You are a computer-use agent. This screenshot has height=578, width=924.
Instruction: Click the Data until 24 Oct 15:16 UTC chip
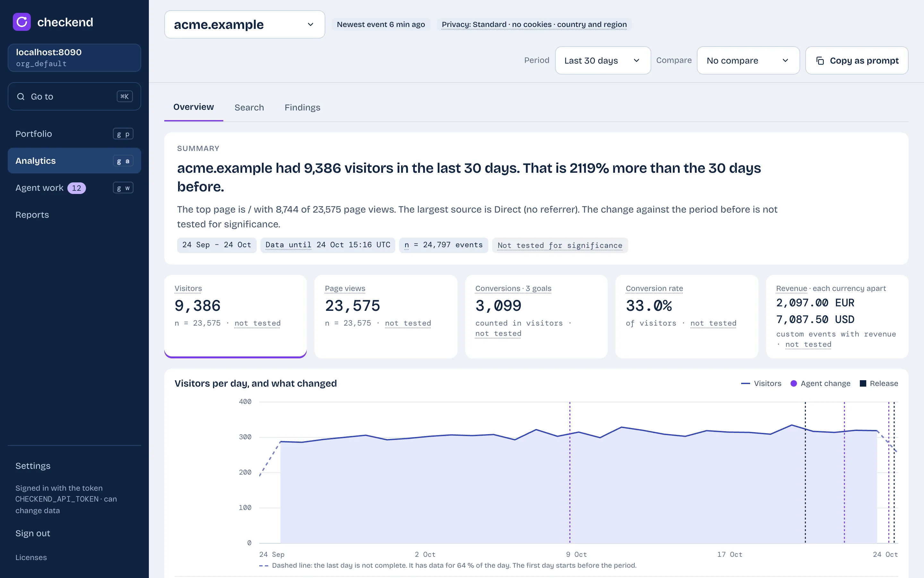(328, 245)
